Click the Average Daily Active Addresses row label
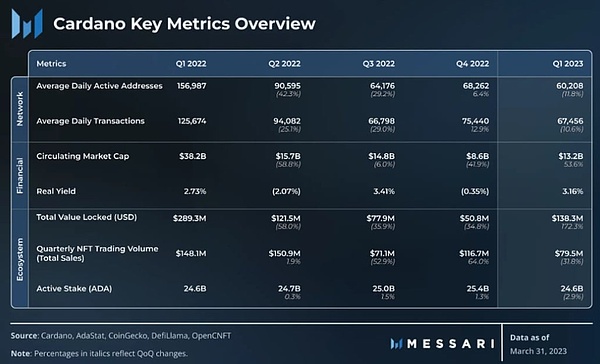600x364 pixels. [x=99, y=86]
